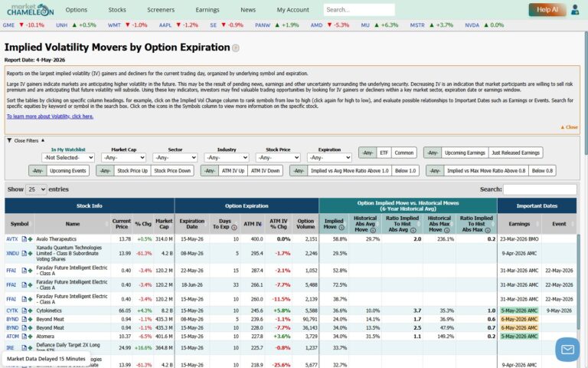This screenshot has width=588, height=368.
Task: Open the Earnings menu
Action: [207, 10]
